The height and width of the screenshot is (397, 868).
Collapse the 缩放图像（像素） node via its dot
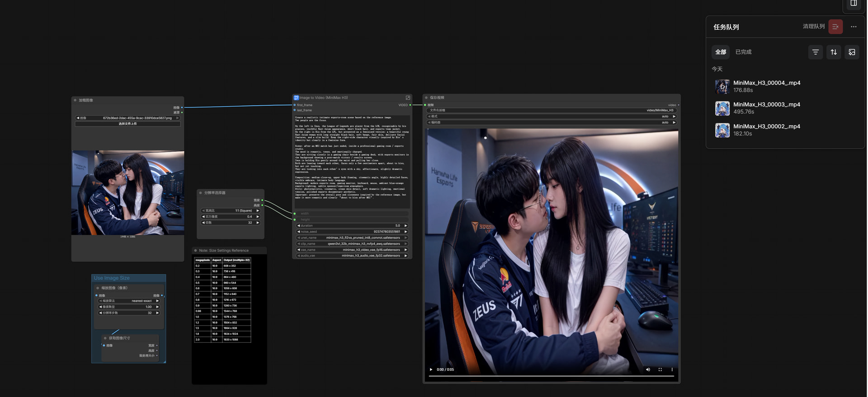[x=98, y=288]
